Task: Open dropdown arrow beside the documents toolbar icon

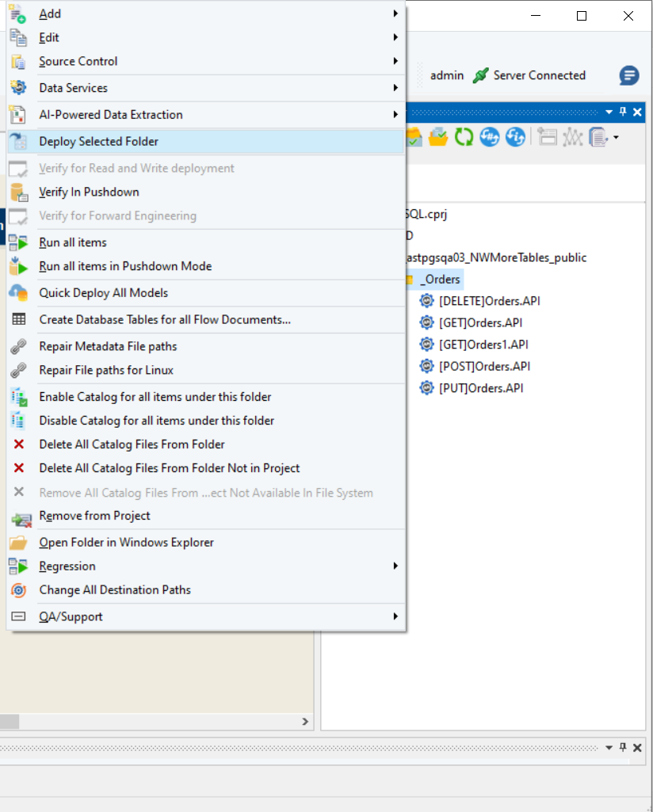Action: point(617,138)
